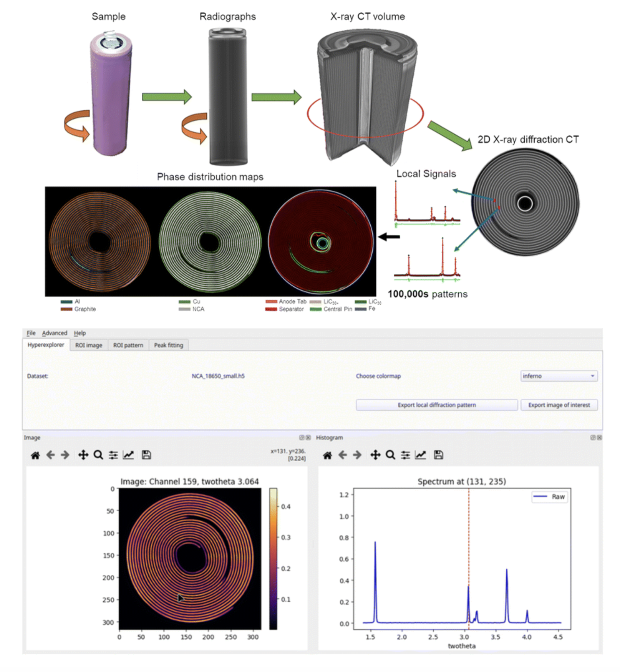Enable Pan tool in Histogram toolbar
Image resolution: width=620 pixels, height=672 pixels.
click(375, 455)
